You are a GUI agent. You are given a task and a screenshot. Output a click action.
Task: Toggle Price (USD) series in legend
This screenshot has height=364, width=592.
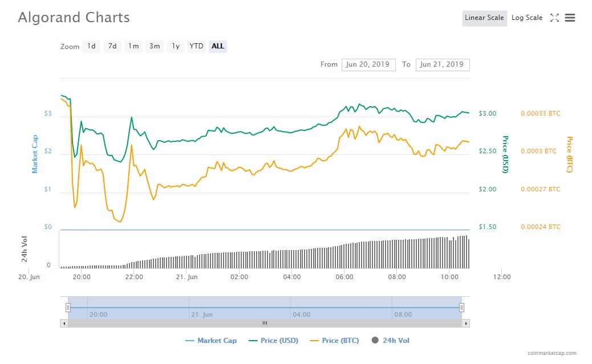coord(273,341)
